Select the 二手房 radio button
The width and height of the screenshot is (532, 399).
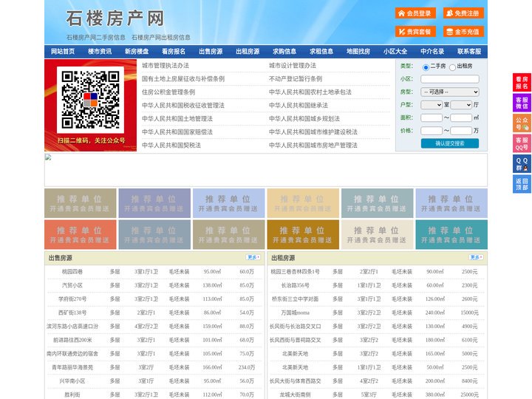click(426, 67)
